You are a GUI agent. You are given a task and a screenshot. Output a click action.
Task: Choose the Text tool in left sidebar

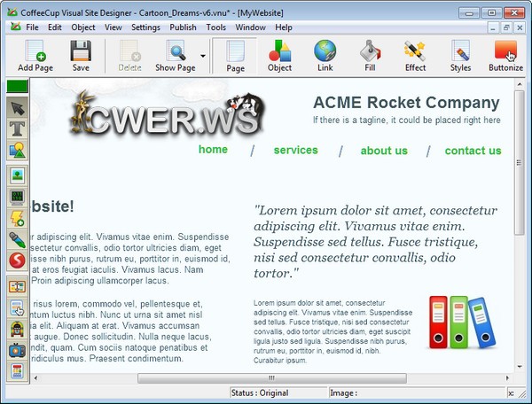[x=17, y=128]
